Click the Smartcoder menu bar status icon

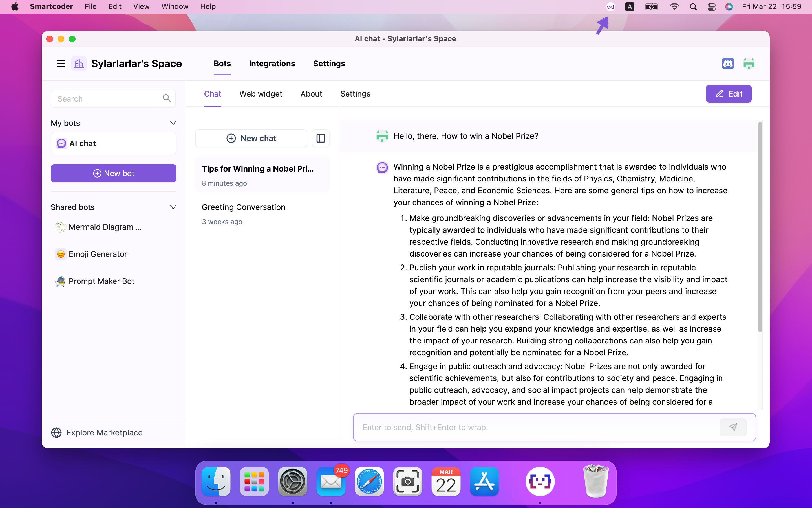pyautogui.click(x=611, y=6)
